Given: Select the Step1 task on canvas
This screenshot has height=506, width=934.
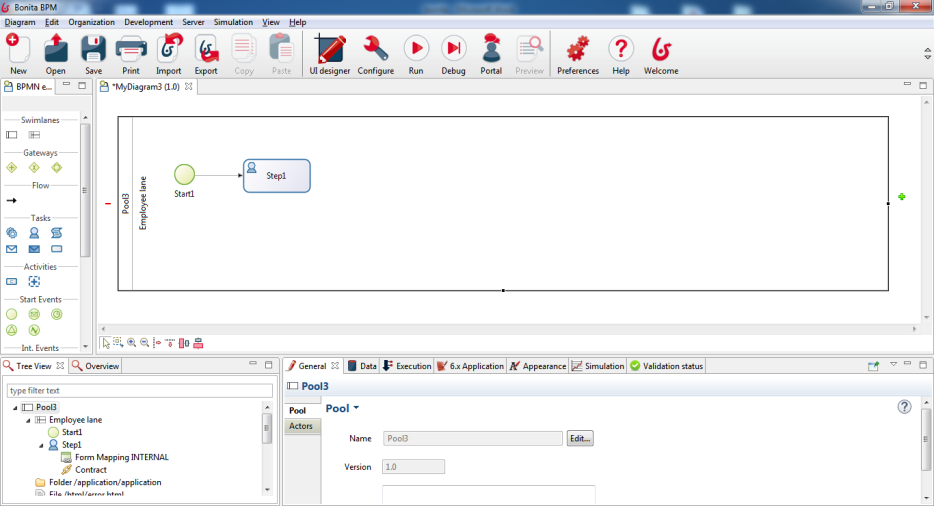Looking at the screenshot, I should 276,176.
